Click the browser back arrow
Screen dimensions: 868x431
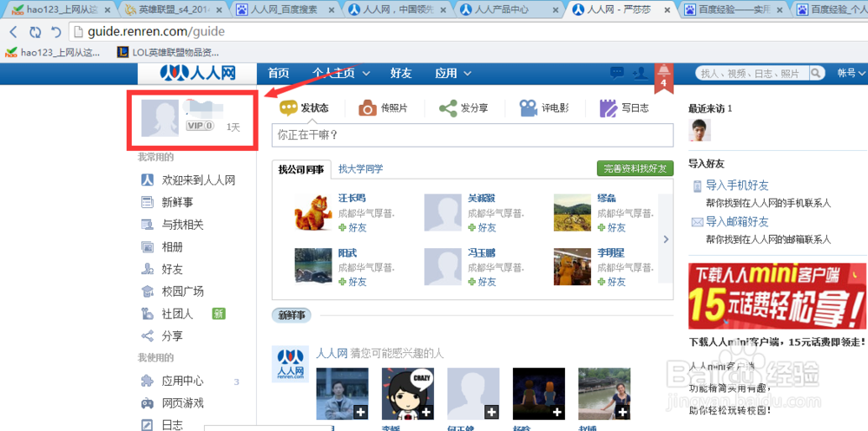click(x=14, y=31)
